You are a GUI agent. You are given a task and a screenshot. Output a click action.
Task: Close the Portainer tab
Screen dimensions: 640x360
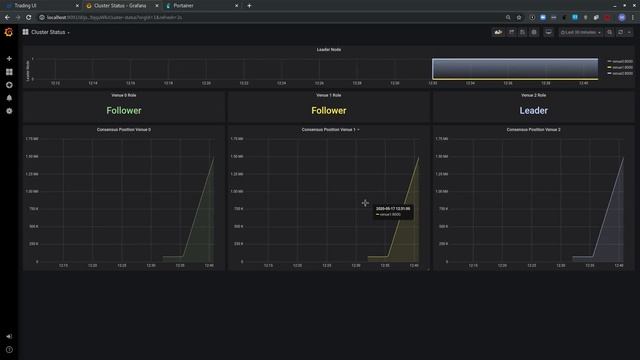coord(236,6)
